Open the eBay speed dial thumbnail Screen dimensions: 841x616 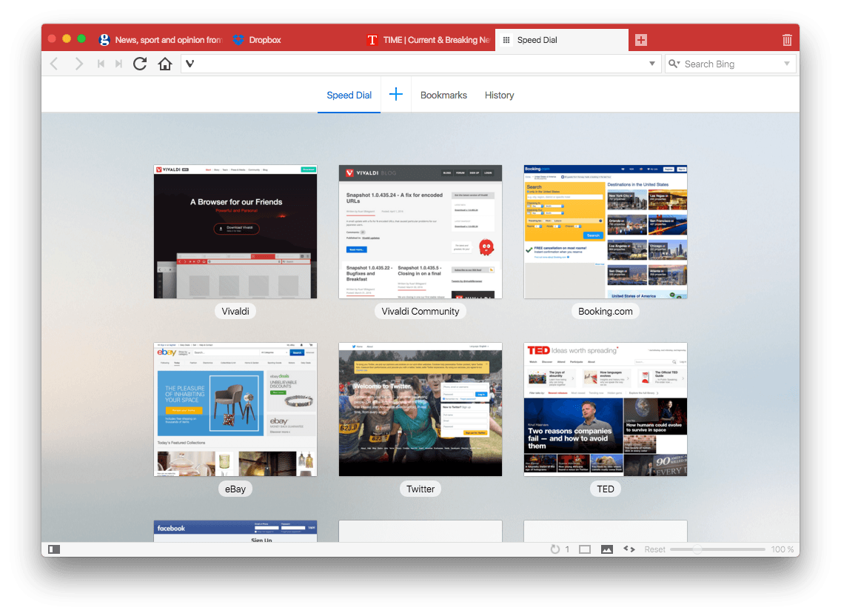[235, 409]
